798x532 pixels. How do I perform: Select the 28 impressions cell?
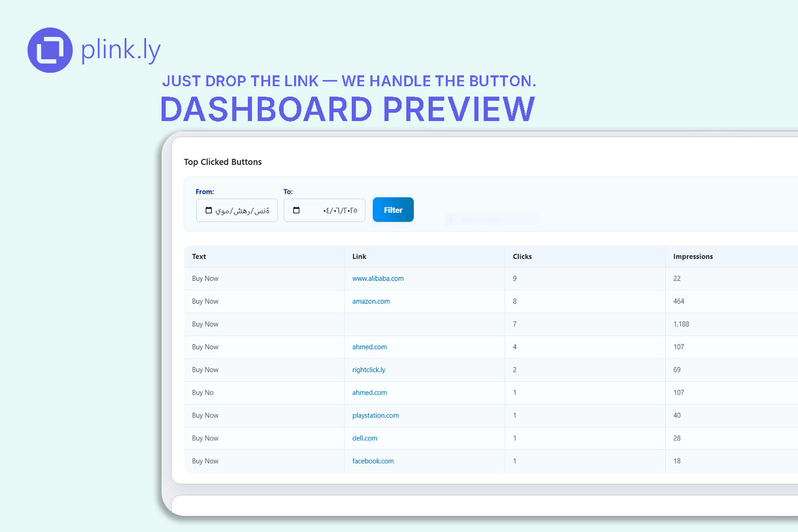click(731, 438)
